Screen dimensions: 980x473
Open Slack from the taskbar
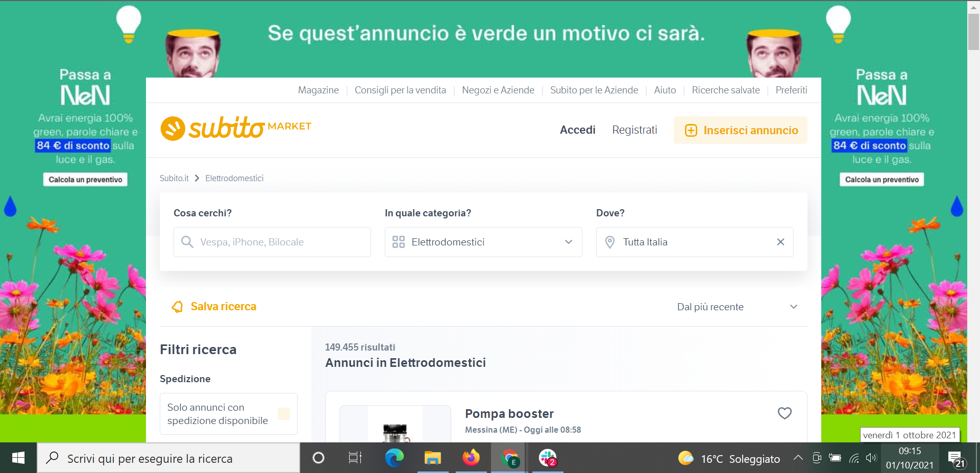(x=547, y=458)
